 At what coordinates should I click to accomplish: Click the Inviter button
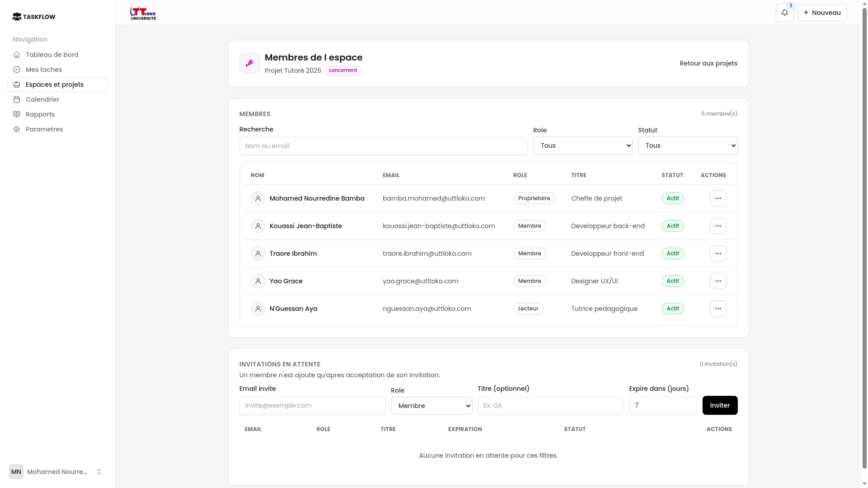[720, 405]
